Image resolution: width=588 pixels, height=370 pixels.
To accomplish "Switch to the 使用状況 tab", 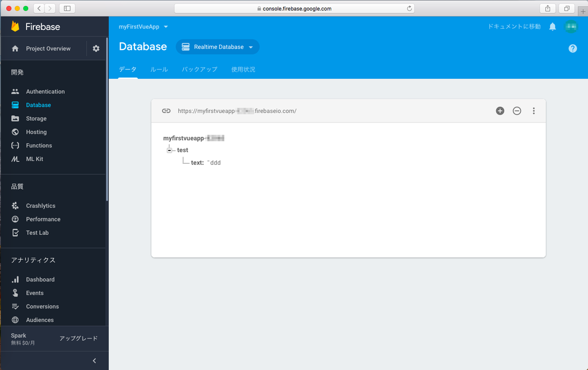I will click(x=243, y=70).
